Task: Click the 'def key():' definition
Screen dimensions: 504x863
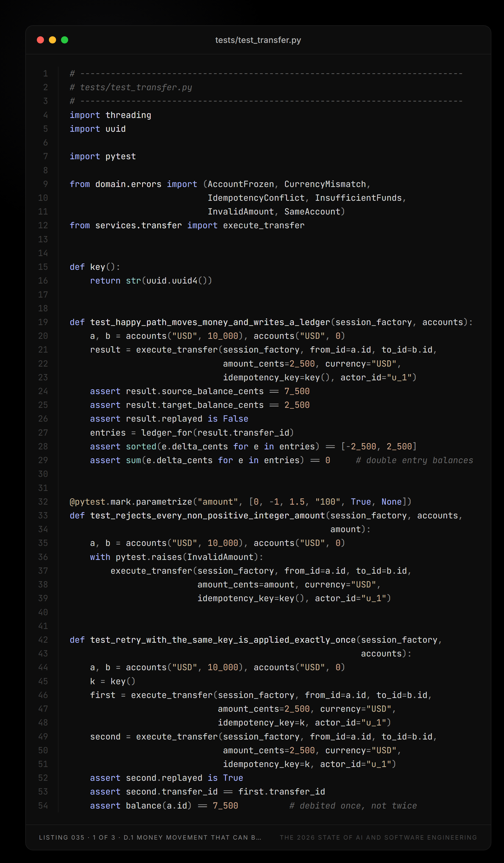Action: coord(95,267)
